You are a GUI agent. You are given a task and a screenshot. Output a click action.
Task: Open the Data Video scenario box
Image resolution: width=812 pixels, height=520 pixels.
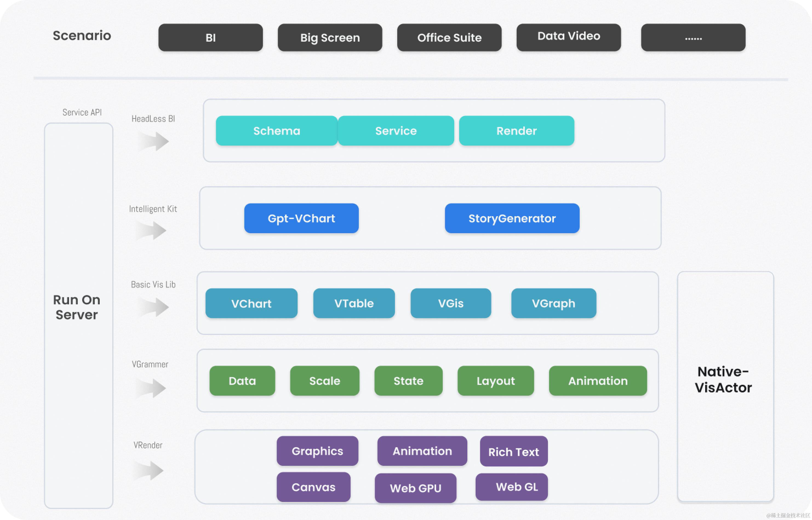pyautogui.click(x=569, y=37)
